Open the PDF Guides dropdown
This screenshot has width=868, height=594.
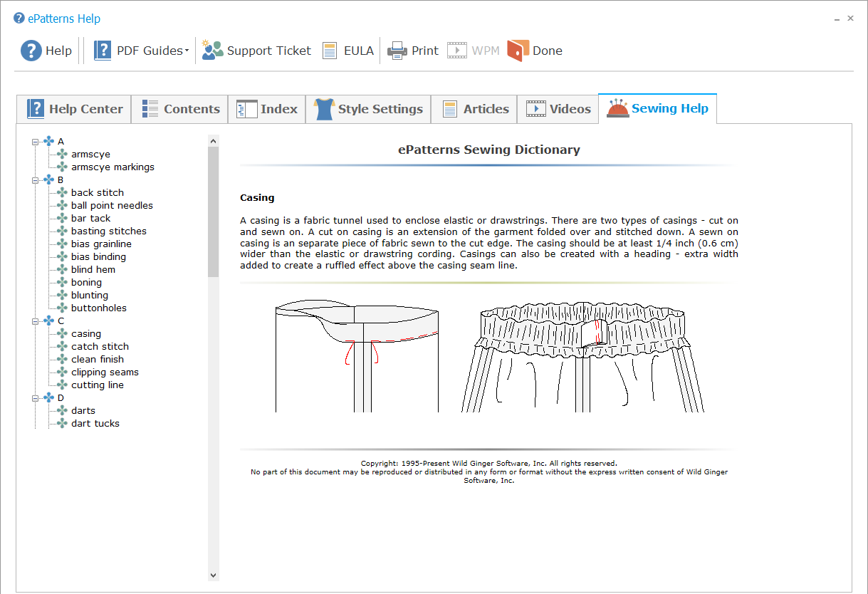142,51
